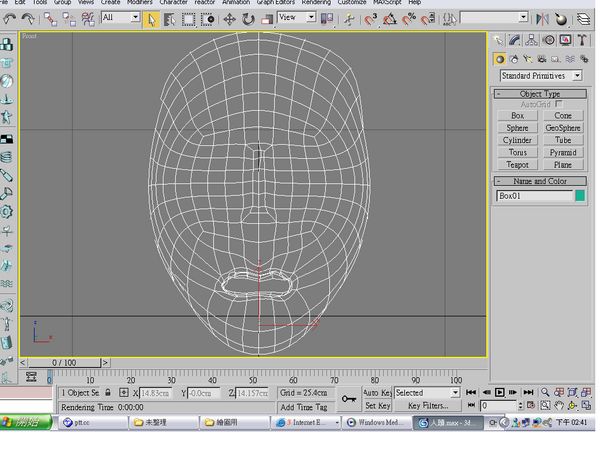Click the Windows Start button
This screenshot has height=450, width=600.
[26, 422]
